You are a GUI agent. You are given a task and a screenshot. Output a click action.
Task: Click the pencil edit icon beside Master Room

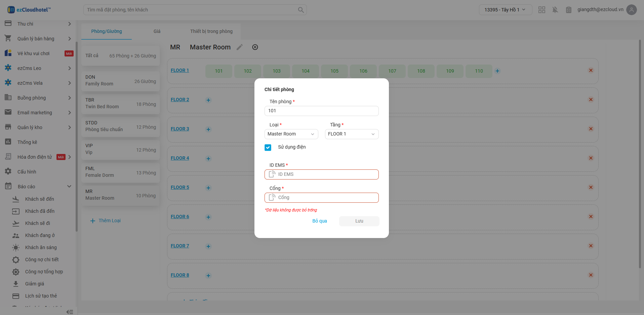click(x=240, y=47)
